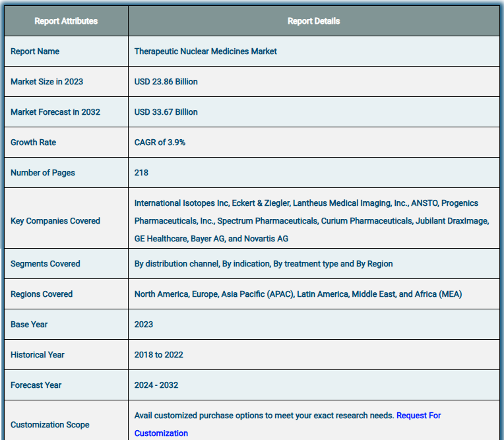Click the 'Market Forecast in 2032' label
This screenshot has height=440, width=504.
point(55,112)
